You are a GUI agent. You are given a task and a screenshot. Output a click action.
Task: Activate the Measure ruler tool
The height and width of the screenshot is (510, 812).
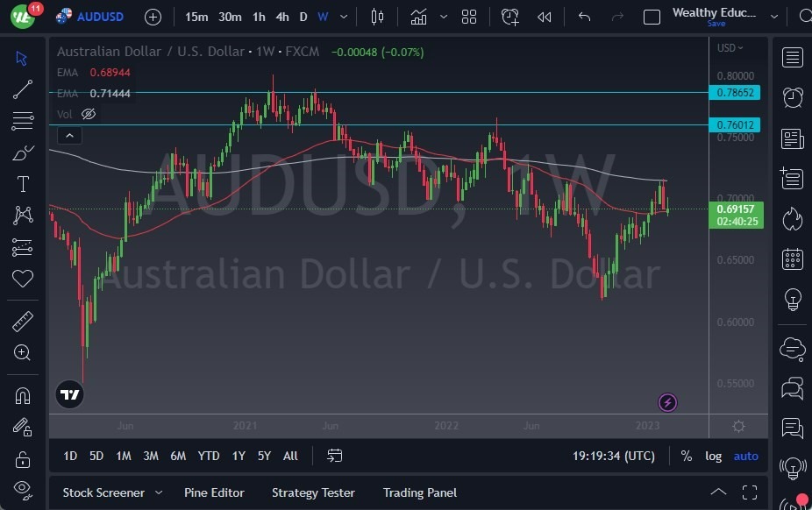22,321
